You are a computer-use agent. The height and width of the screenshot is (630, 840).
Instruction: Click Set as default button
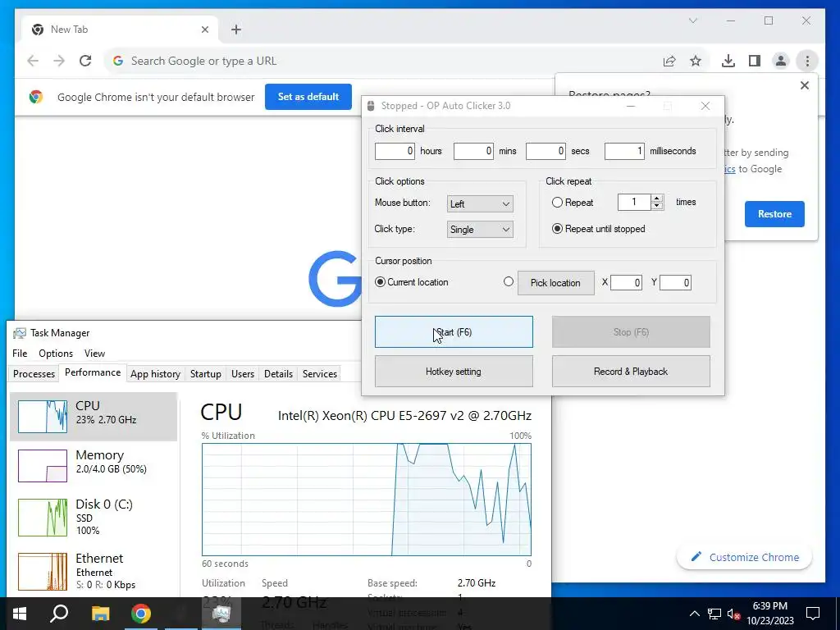tap(308, 97)
